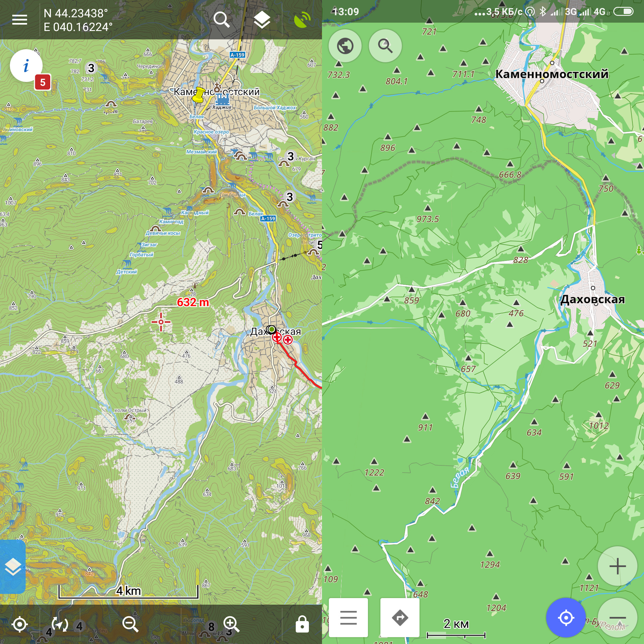Open the globe map-source button in right map

tap(345, 46)
